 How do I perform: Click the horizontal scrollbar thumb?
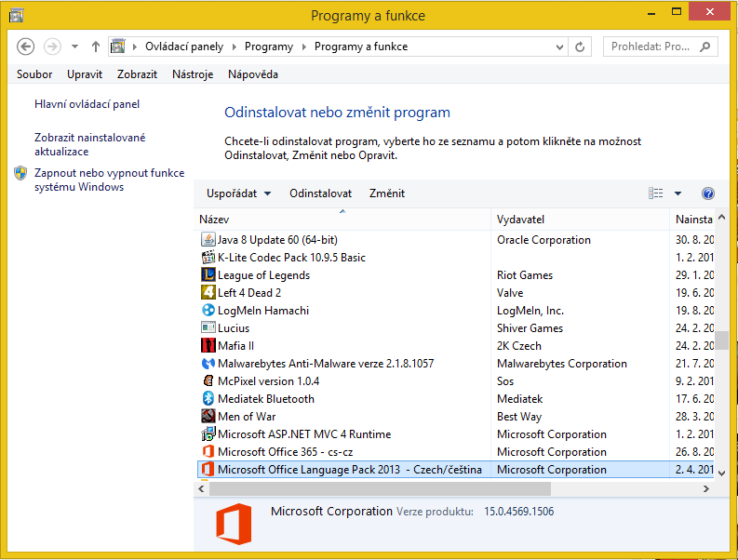click(x=380, y=489)
